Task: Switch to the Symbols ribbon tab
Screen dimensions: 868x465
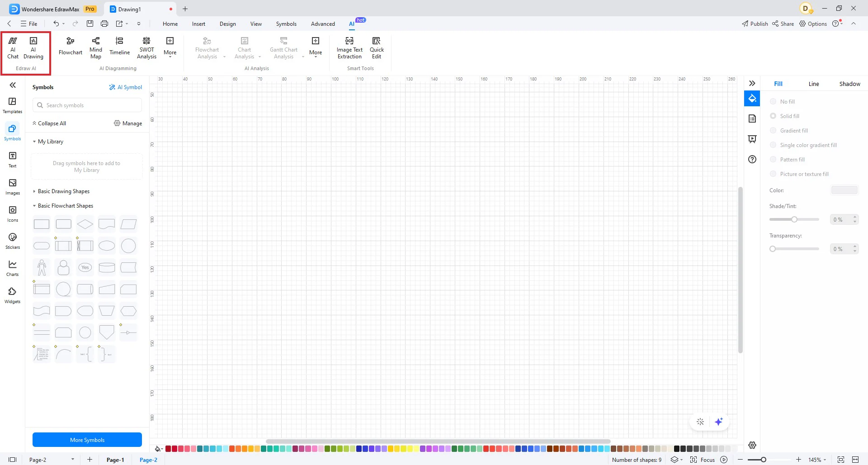Action: [x=286, y=24]
